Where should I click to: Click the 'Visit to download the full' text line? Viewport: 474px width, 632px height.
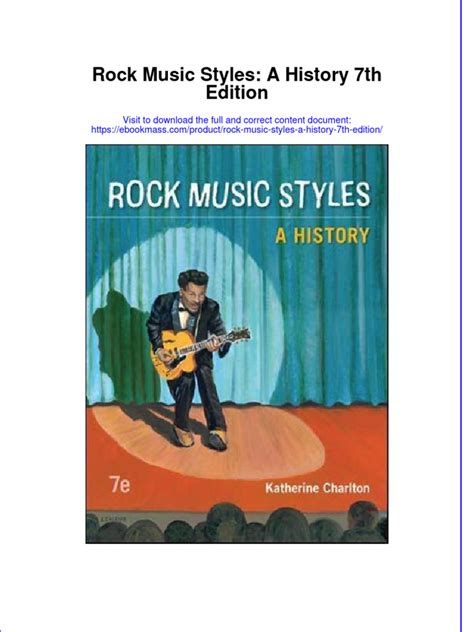[237, 120]
